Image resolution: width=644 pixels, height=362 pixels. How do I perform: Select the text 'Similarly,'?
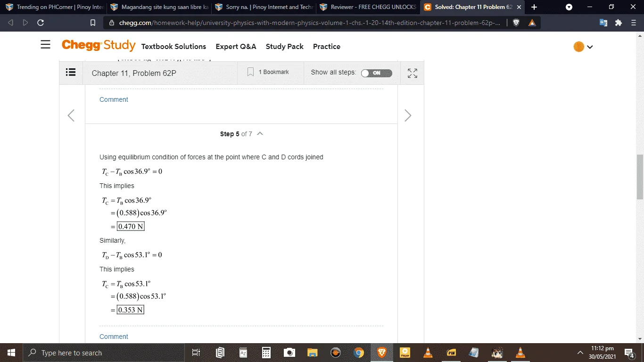112,240
